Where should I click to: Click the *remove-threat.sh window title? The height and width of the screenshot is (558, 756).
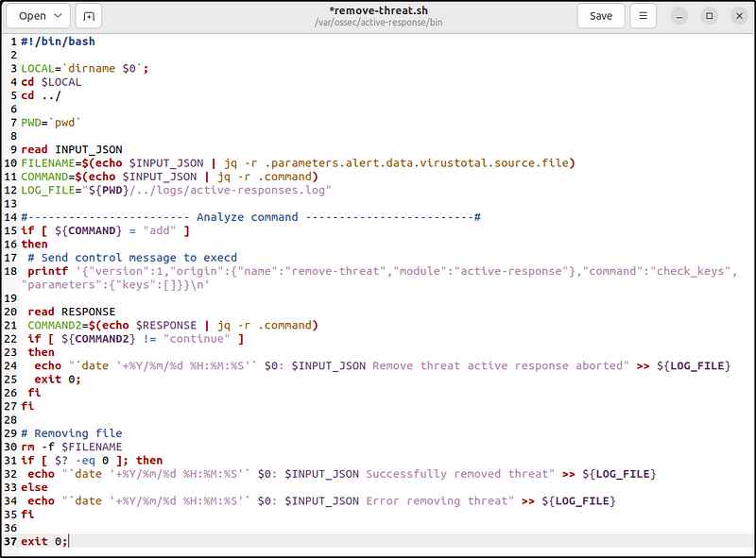pos(377,10)
